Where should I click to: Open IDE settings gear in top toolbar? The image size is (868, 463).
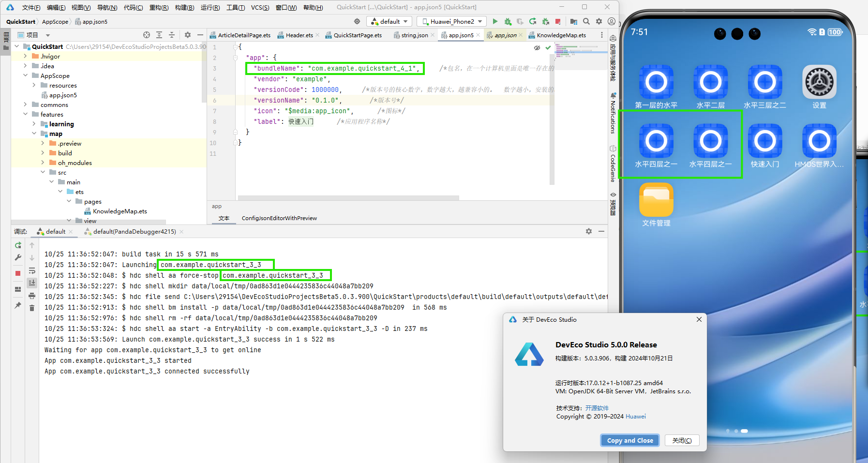pyautogui.click(x=599, y=21)
